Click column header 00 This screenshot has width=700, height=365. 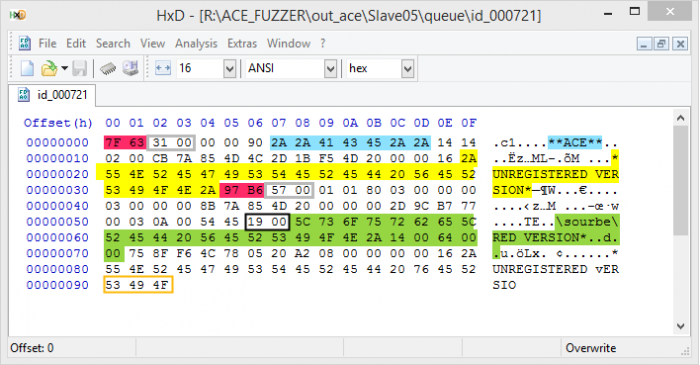[x=113, y=123]
